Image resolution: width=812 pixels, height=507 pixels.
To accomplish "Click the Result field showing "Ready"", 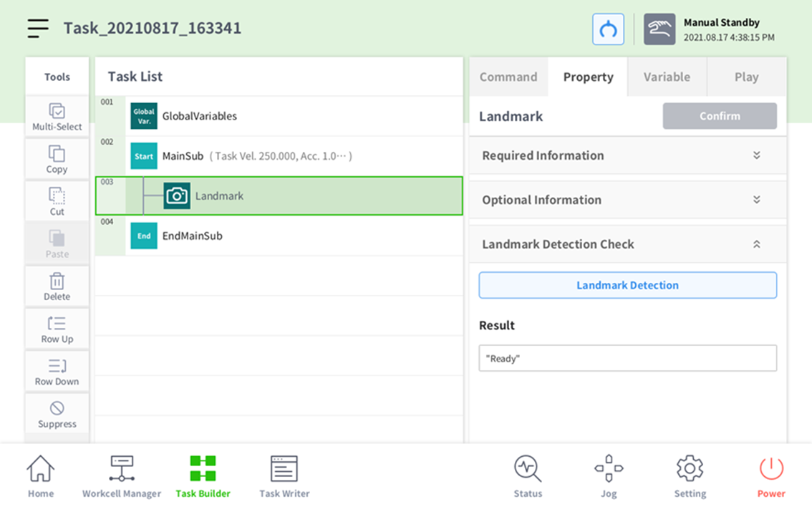I will 627,358.
